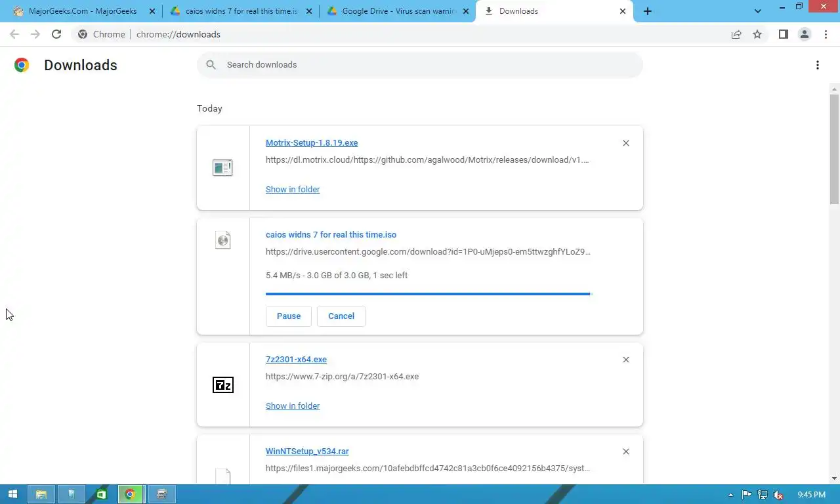840x504 pixels.
Task: Click the page vertical scrollbar thumb
Action: click(x=834, y=149)
